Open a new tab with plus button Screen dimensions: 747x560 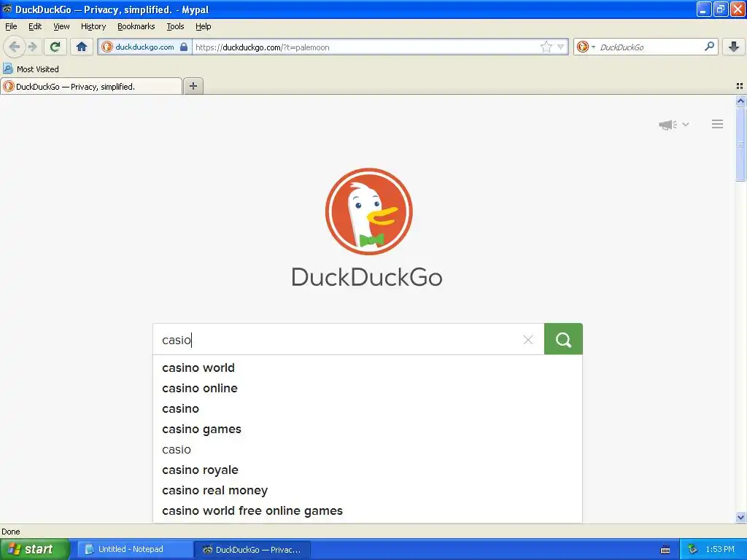[193, 86]
